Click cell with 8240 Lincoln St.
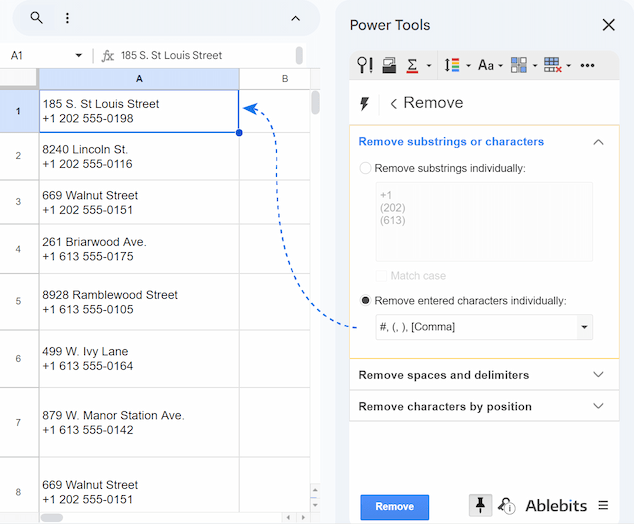This screenshot has height=524, width=634. [139, 156]
